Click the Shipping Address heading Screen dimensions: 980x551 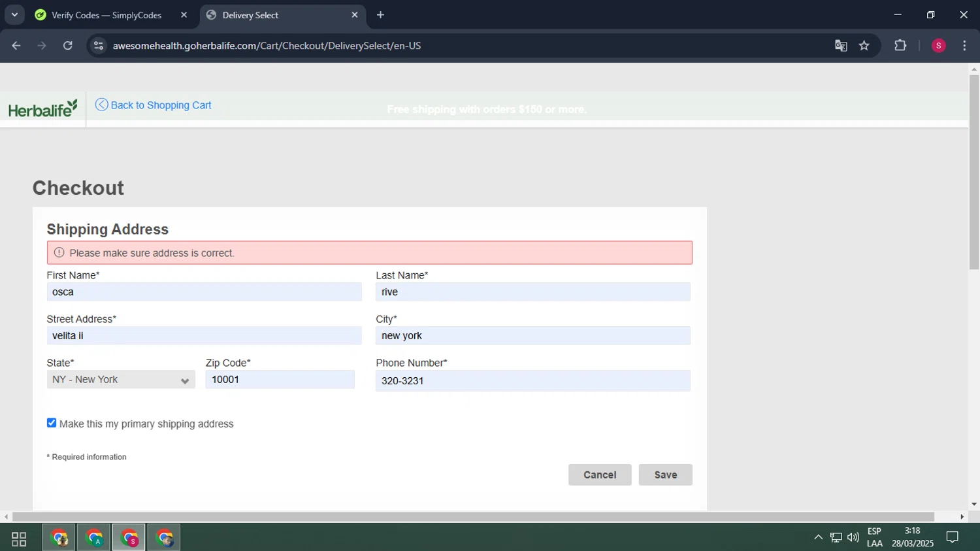[x=108, y=229]
